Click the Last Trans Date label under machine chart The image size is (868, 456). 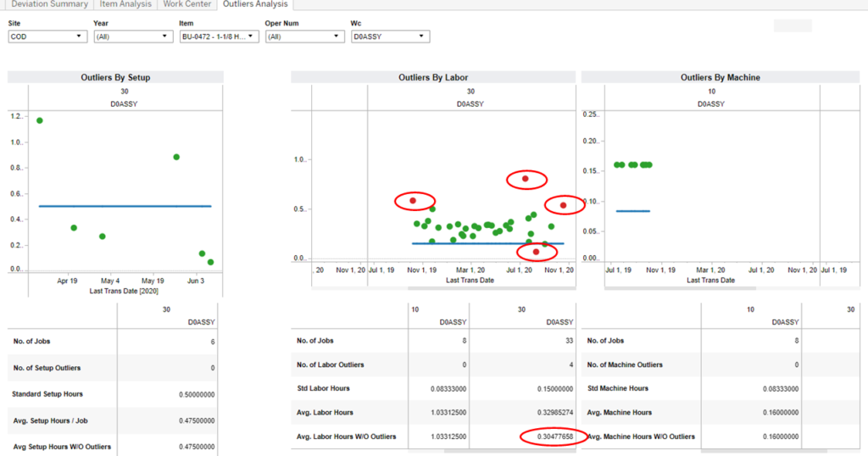click(711, 281)
